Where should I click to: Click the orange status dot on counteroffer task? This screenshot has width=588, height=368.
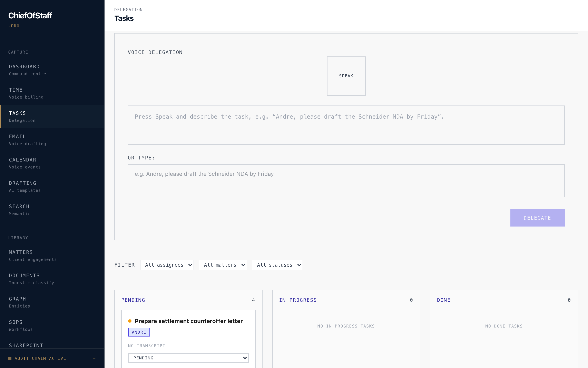click(x=130, y=321)
